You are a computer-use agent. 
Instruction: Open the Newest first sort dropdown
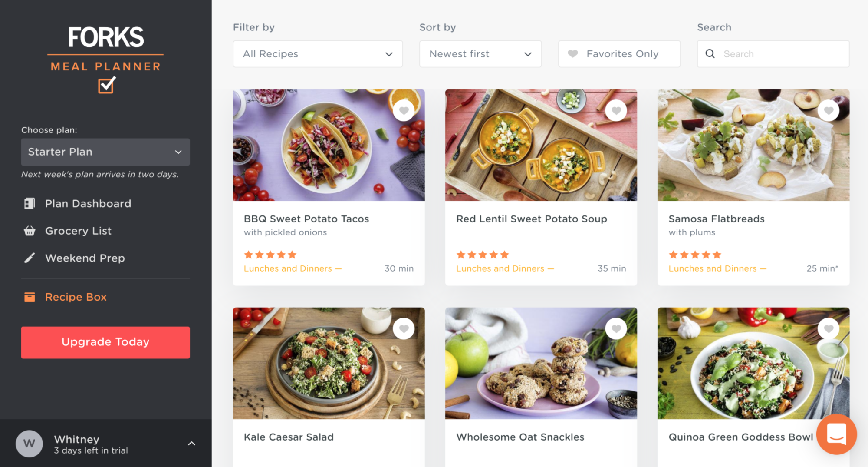click(480, 54)
